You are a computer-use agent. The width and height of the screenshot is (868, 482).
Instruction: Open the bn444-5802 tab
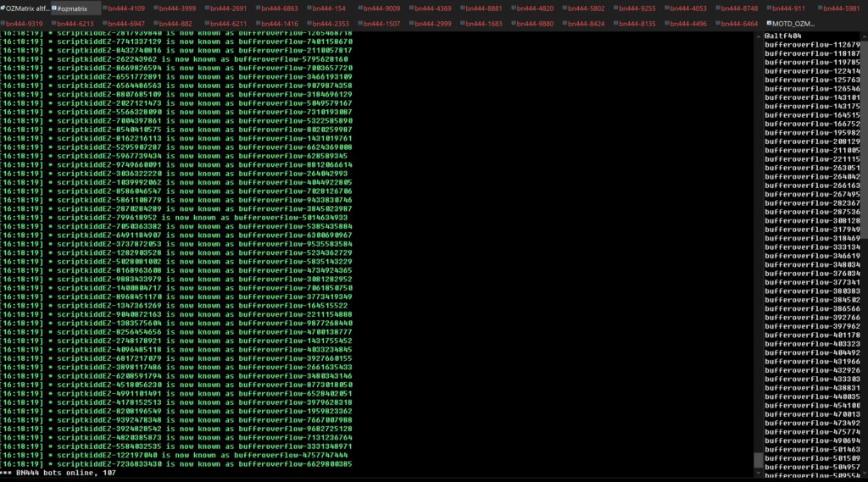(583, 8)
